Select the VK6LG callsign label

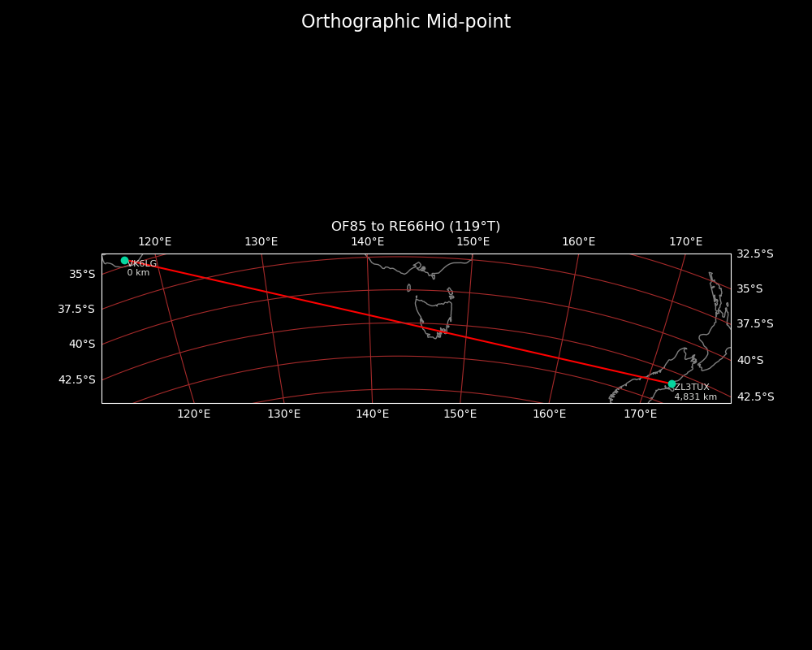pyautogui.click(x=142, y=264)
